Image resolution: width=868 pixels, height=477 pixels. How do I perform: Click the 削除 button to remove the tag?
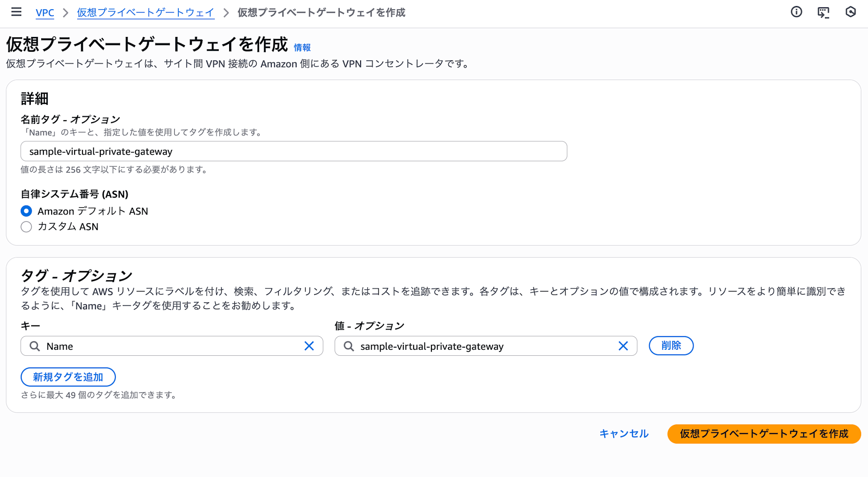(x=671, y=346)
